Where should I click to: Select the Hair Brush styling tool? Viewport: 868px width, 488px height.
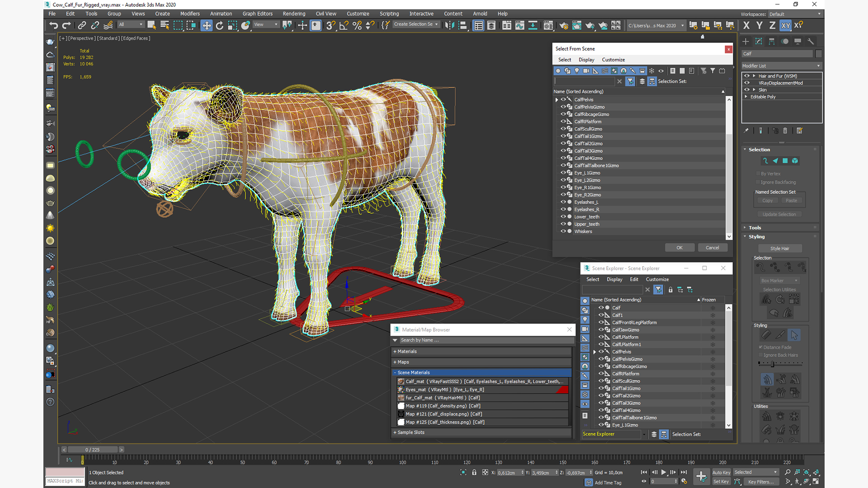(x=766, y=335)
